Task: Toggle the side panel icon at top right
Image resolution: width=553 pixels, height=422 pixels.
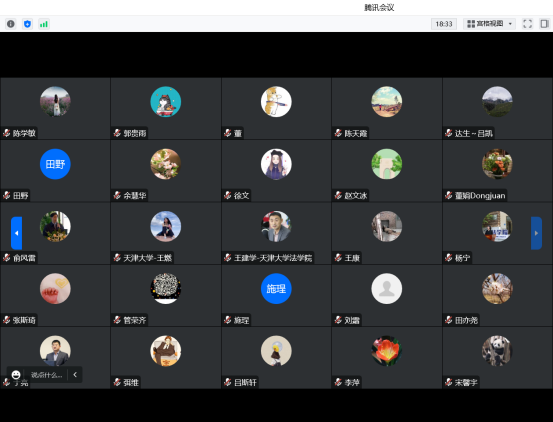Action: tap(544, 24)
